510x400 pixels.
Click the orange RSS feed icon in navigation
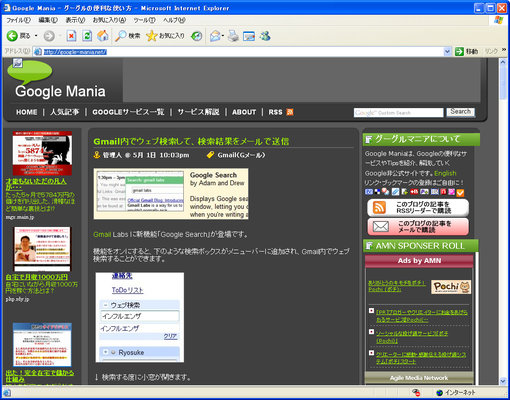[x=290, y=112]
